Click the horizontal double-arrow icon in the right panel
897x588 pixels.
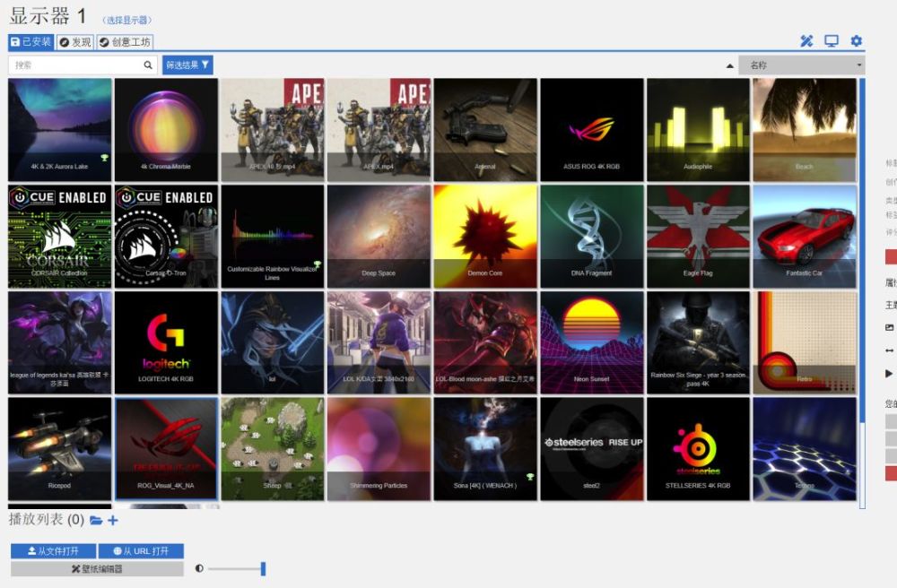tap(889, 350)
